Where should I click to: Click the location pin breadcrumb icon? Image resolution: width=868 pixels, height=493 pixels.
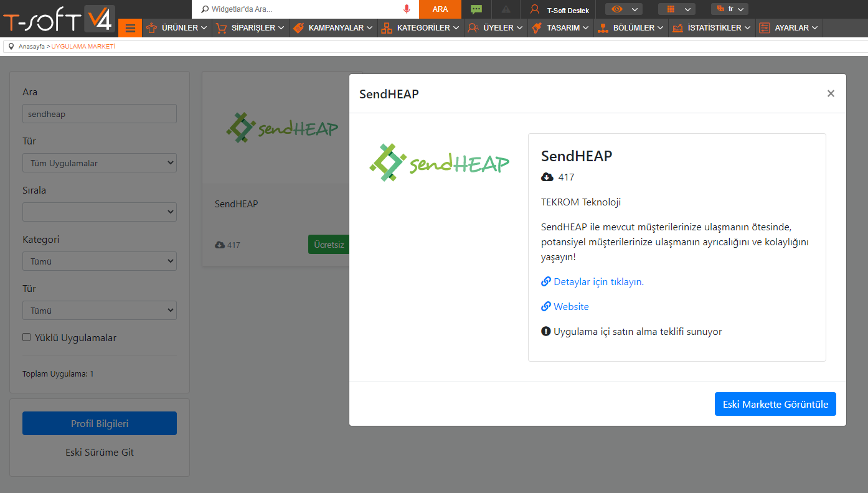pyautogui.click(x=11, y=47)
